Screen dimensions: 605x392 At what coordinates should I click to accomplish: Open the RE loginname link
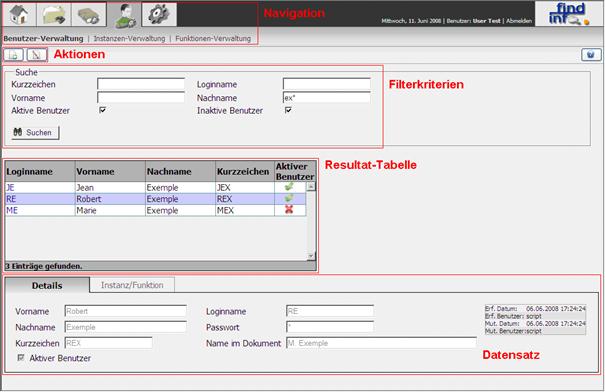11,199
